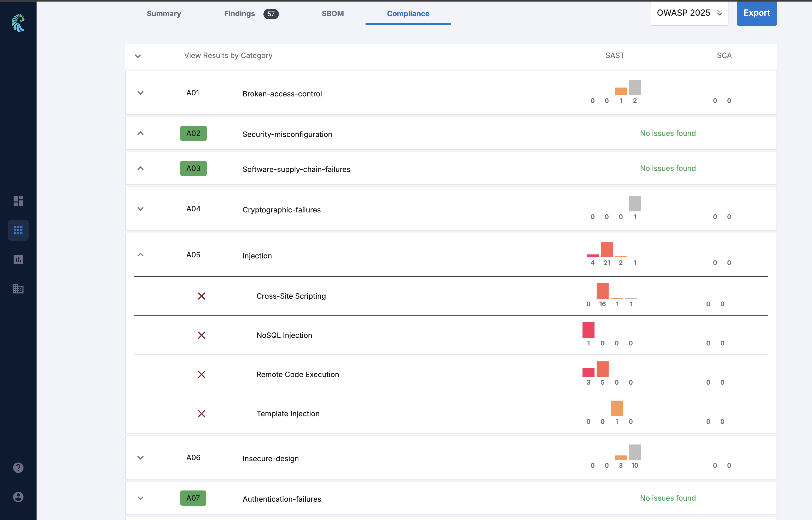Toggle the A02 Security-misconfiguration chevron
Viewport: 812px width, 520px height.
[140, 133]
